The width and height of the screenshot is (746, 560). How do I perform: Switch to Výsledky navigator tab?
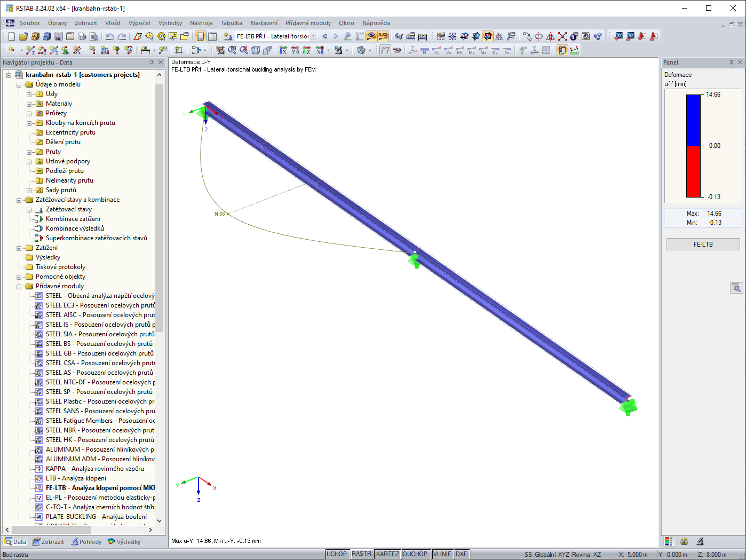click(124, 542)
